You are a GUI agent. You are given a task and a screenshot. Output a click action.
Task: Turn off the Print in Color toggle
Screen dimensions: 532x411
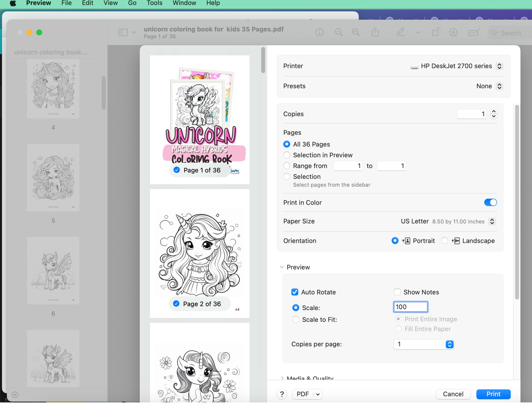tap(490, 202)
